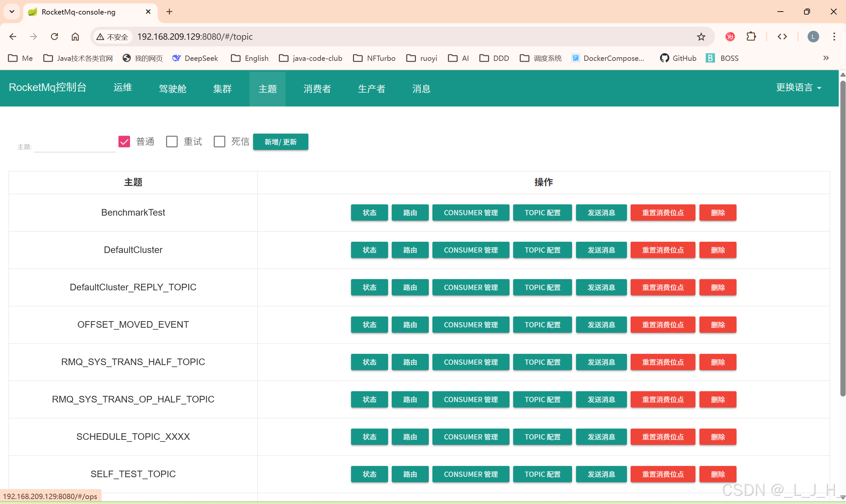The image size is (846, 504).
Task: Open Chrome's three-dot menu
Action: (x=834, y=37)
